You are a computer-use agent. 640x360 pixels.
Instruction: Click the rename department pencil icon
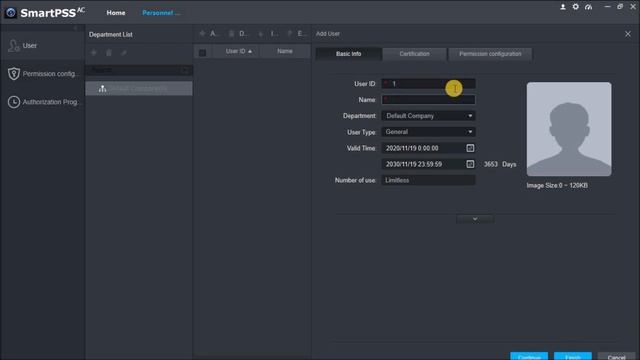point(124,53)
